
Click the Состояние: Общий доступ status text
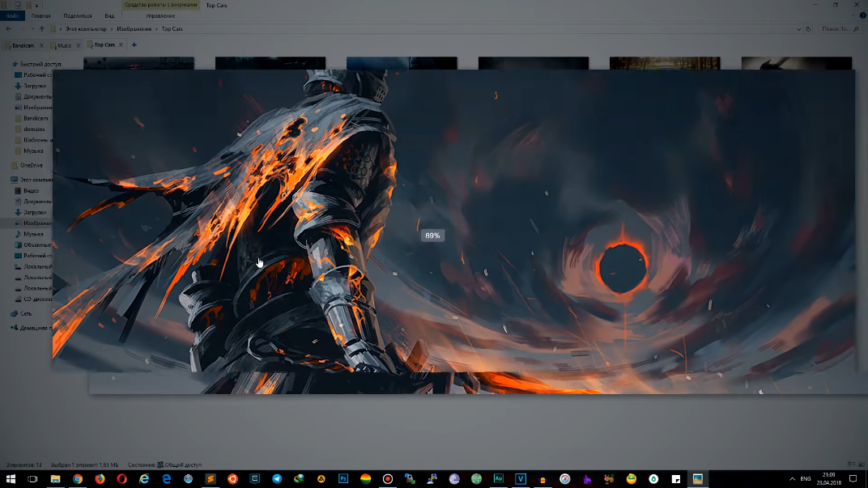pyautogui.click(x=164, y=465)
